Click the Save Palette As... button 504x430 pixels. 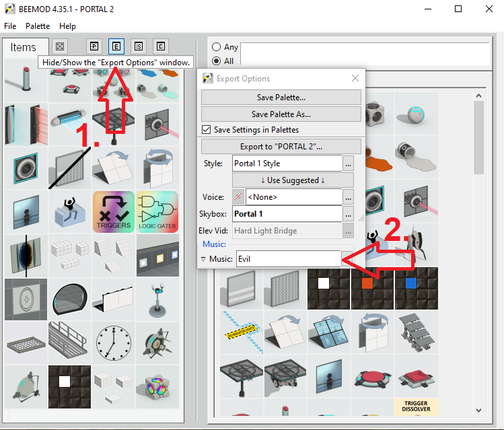[x=281, y=114]
